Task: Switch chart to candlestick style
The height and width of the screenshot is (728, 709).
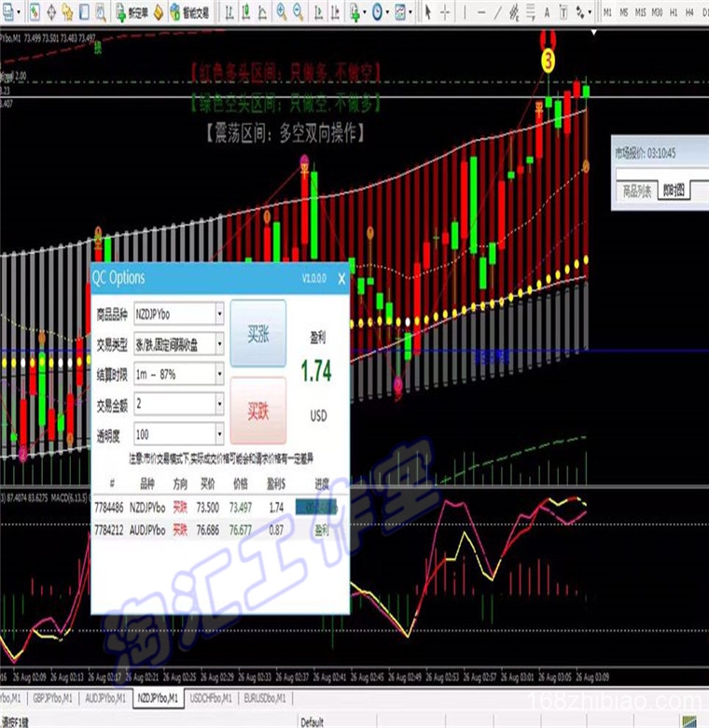Action: click(x=246, y=12)
